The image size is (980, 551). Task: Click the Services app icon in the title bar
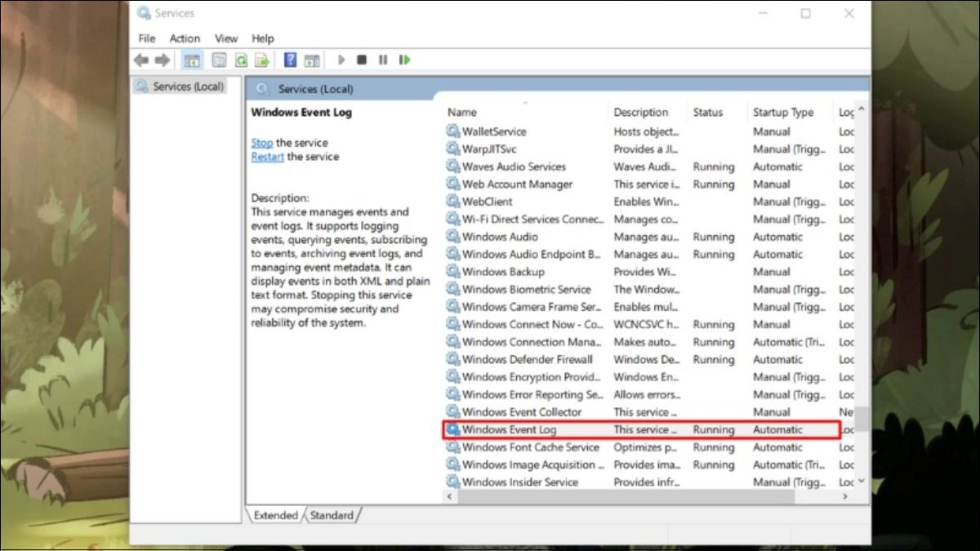[145, 13]
